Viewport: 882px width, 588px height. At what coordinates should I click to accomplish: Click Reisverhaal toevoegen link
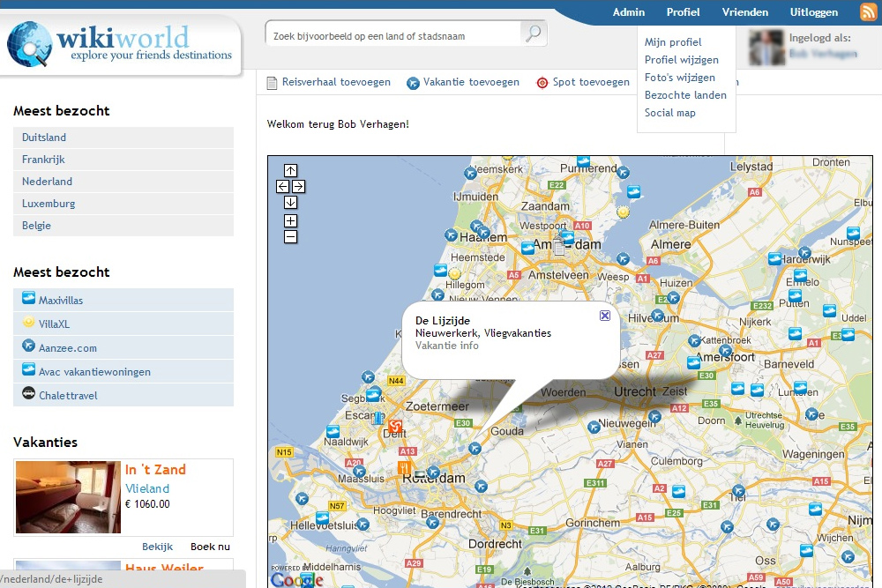pos(335,82)
